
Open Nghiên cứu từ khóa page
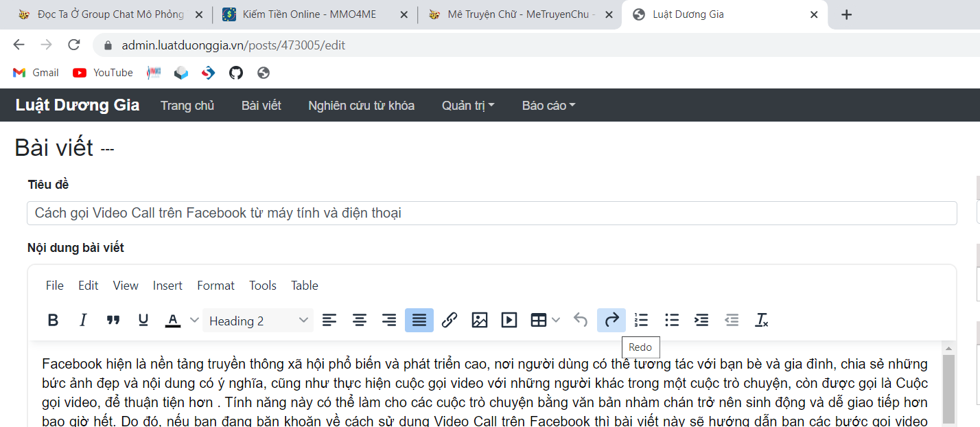click(361, 105)
